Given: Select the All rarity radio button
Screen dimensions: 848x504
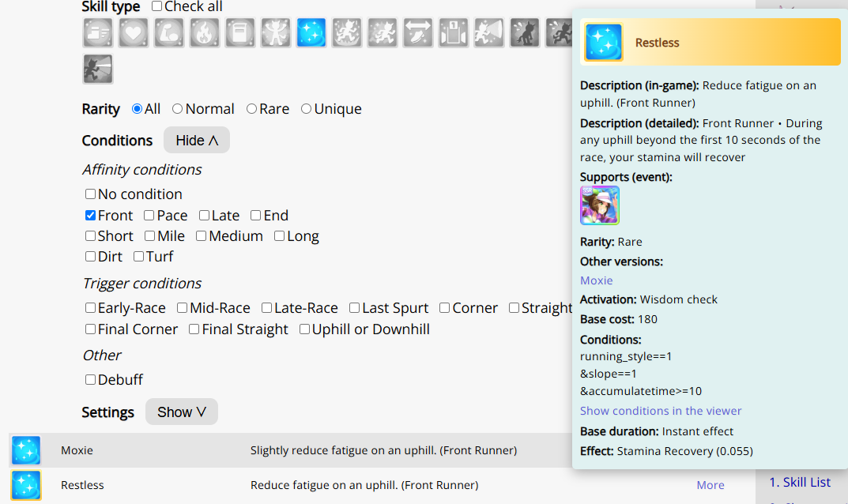Looking at the screenshot, I should (x=138, y=109).
